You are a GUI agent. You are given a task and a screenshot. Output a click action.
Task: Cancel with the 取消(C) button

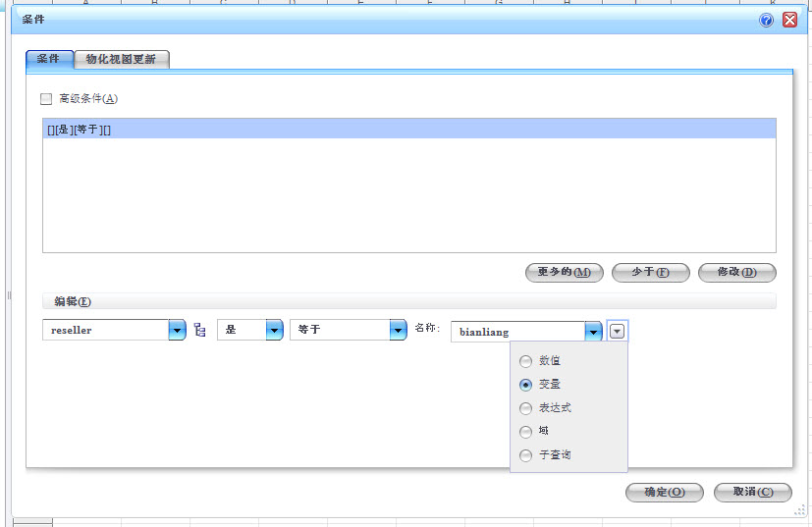753,493
